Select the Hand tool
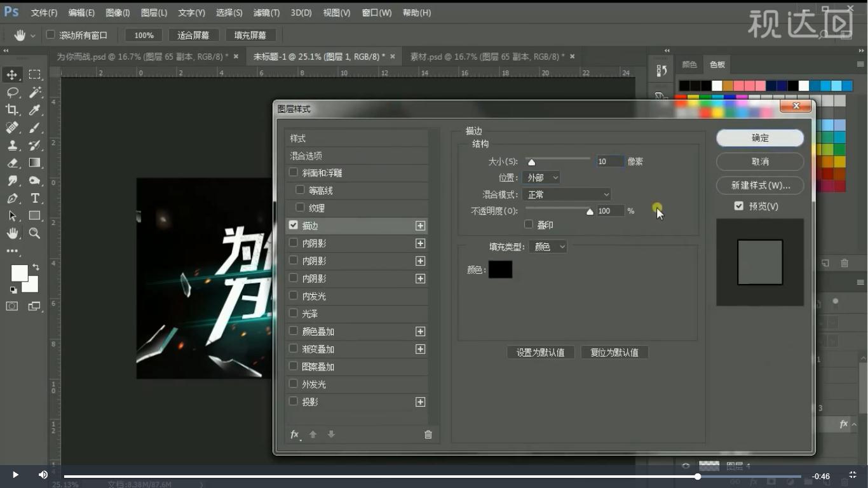The height and width of the screenshot is (488, 868). coord(13,233)
